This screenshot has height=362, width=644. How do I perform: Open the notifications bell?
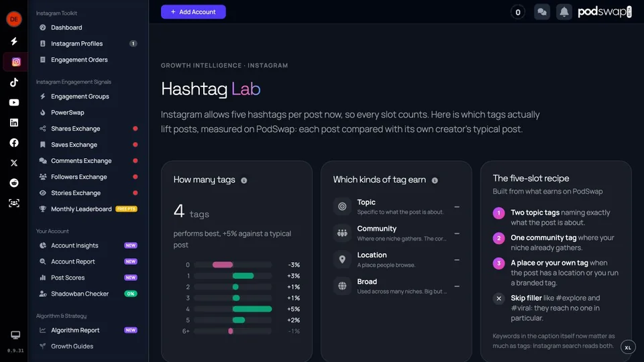pos(564,12)
